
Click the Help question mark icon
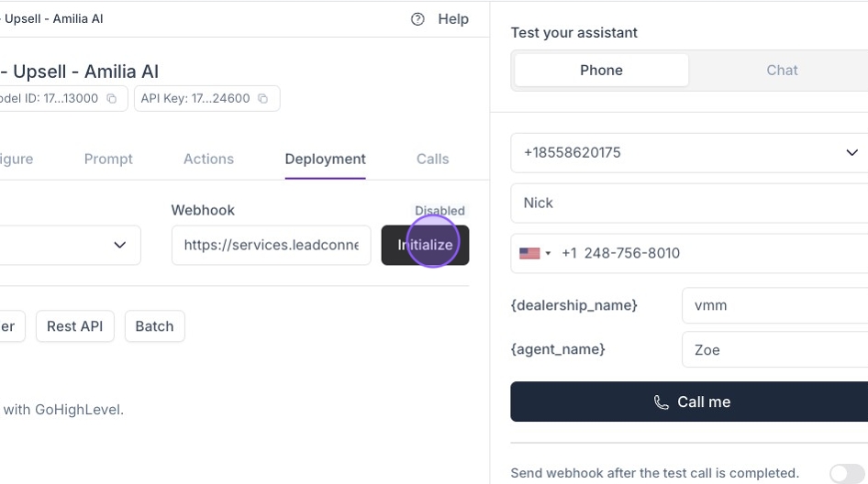pos(417,19)
